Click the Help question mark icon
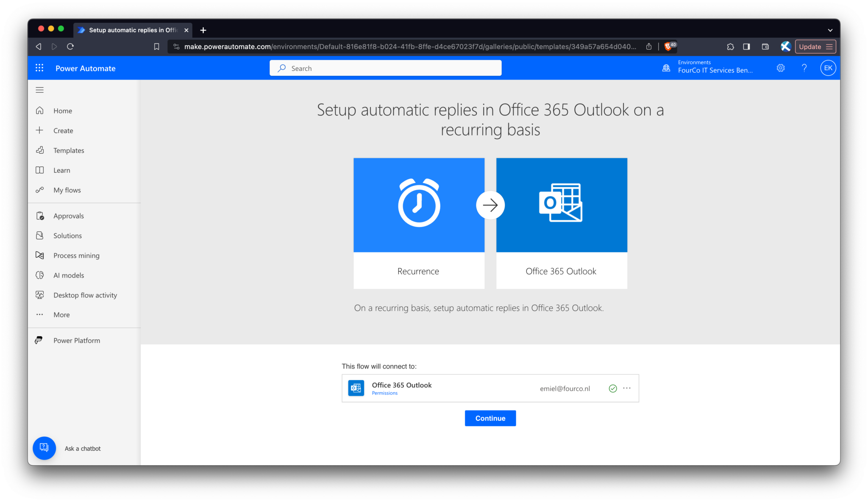868x502 pixels. (x=804, y=68)
